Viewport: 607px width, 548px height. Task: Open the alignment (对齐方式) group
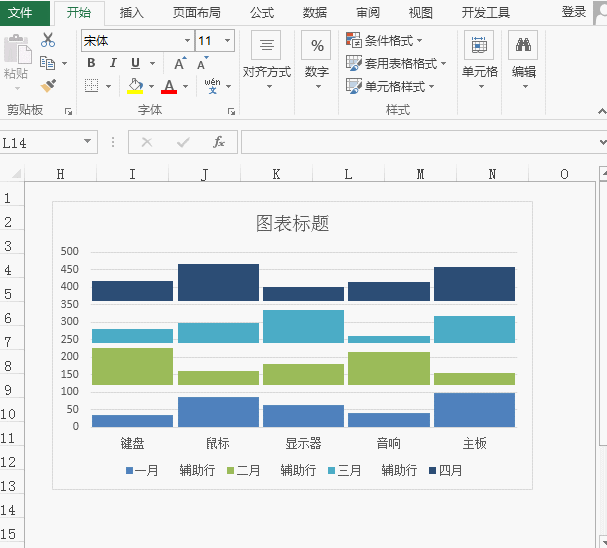pyautogui.click(x=266, y=59)
